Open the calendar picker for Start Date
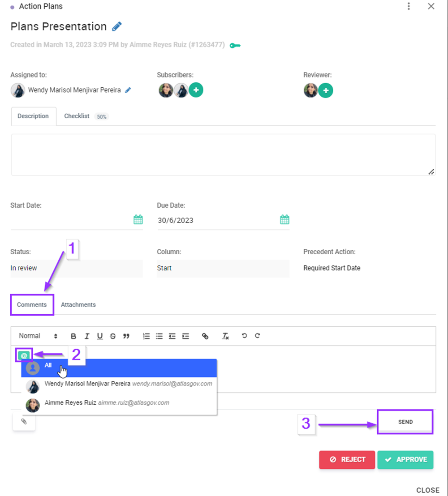This screenshot has height=496, width=448. pyautogui.click(x=138, y=219)
